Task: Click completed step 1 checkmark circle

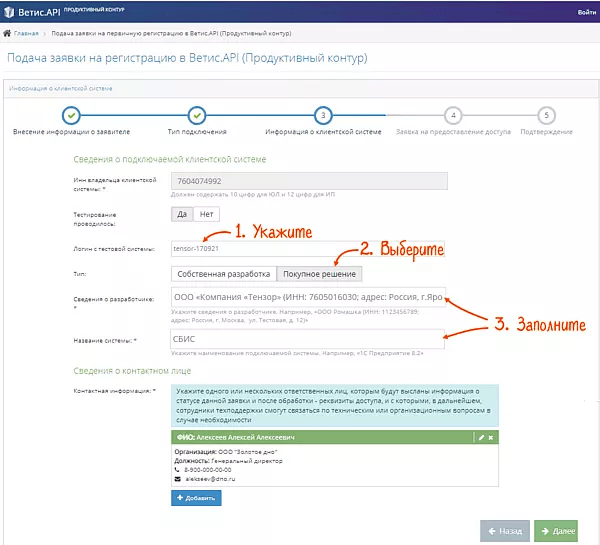Action: (x=70, y=115)
